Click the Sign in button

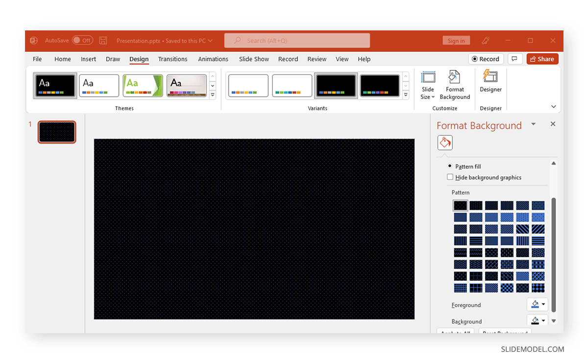click(456, 40)
